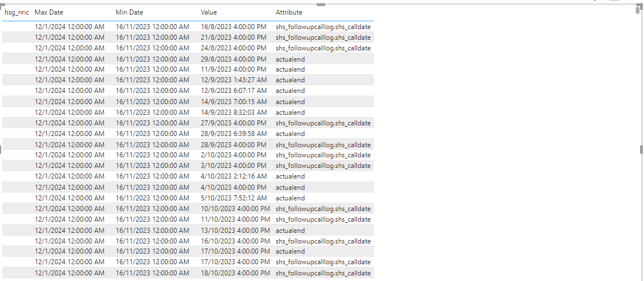Select the value 28/9/2023 6:39:58 AM
This screenshot has height=281, width=644.
click(234, 134)
